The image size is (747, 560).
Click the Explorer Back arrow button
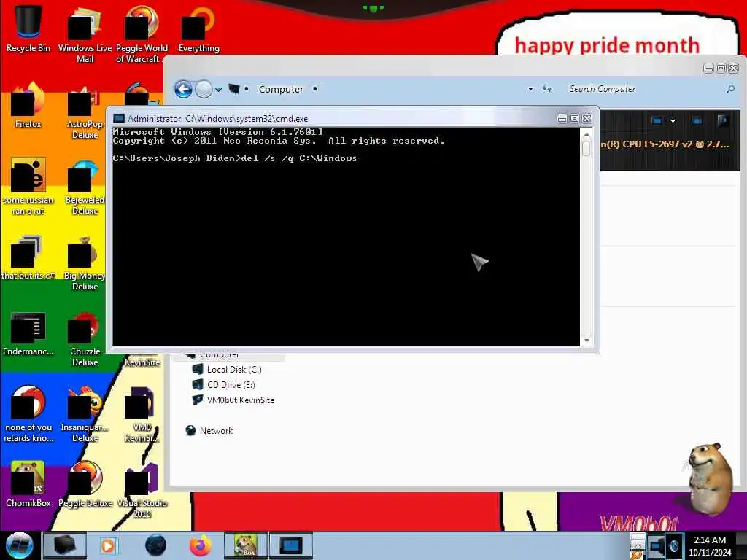[183, 89]
